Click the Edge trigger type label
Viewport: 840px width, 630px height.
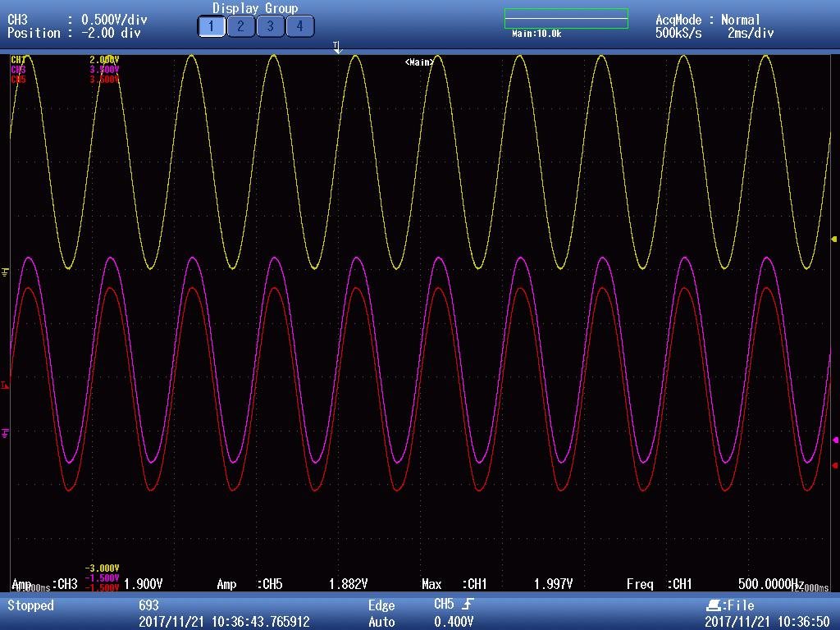pyautogui.click(x=381, y=606)
